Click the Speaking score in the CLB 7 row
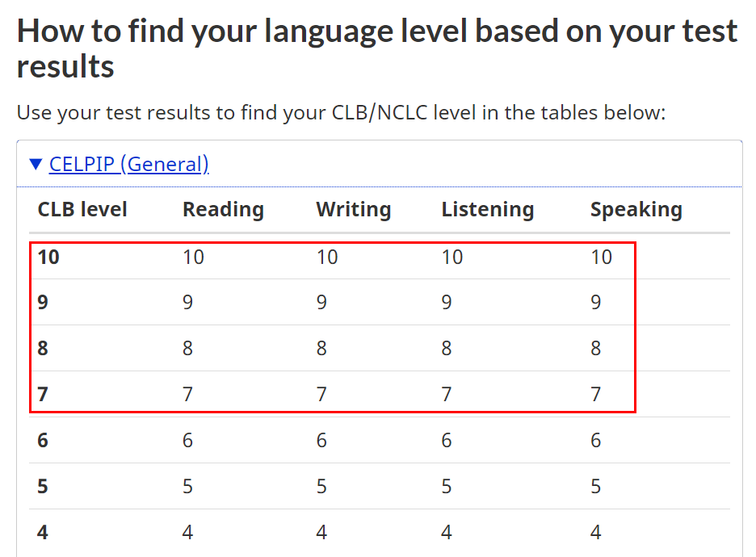Image resolution: width=756 pixels, height=557 pixels. [x=596, y=395]
